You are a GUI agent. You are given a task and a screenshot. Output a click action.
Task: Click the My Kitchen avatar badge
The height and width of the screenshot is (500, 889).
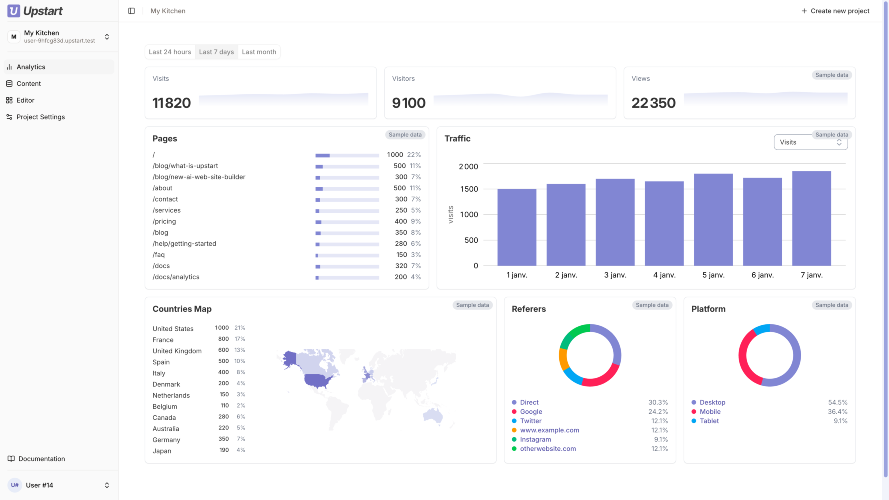click(x=14, y=37)
